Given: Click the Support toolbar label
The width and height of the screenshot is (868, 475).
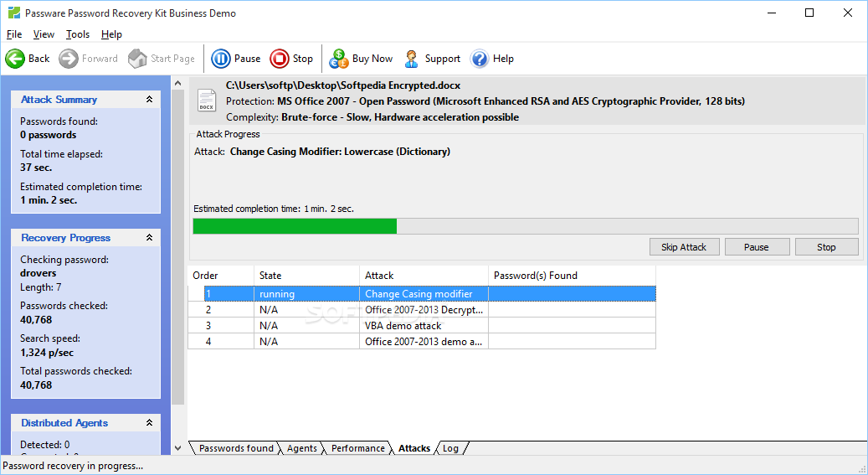Looking at the screenshot, I should [x=442, y=58].
